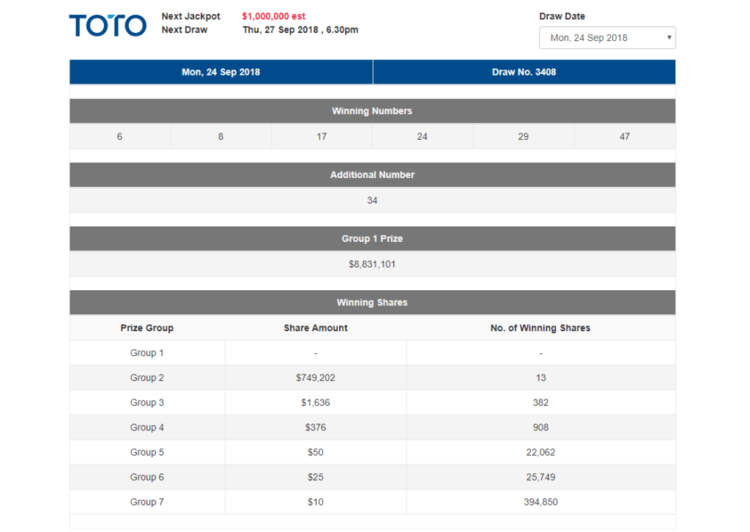This screenshot has width=750, height=532.
Task: Click the Group 1 Prize heading
Action: [372, 239]
